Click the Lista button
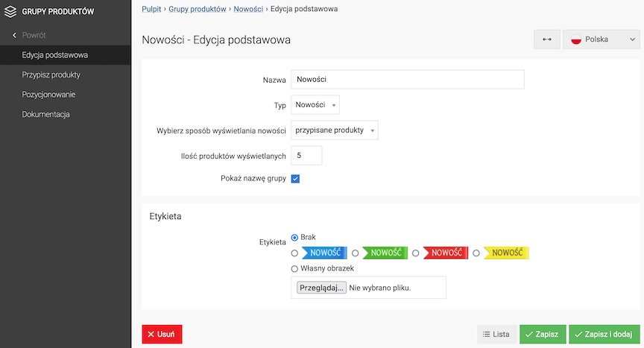Image resolution: width=644 pixels, height=348 pixels. [x=496, y=334]
